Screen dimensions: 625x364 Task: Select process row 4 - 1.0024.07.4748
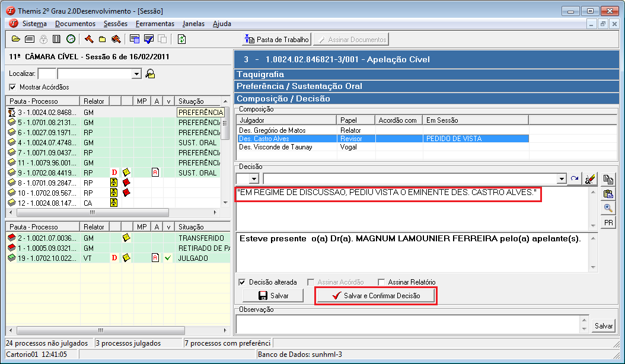point(114,143)
